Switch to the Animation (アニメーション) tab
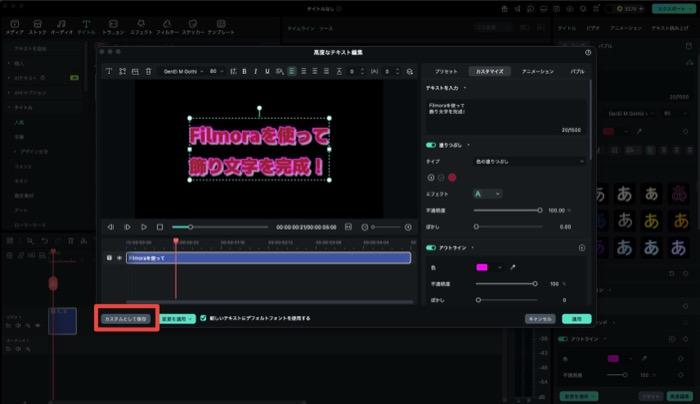The height and width of the screenshot is (404, 700). (538, 71)
